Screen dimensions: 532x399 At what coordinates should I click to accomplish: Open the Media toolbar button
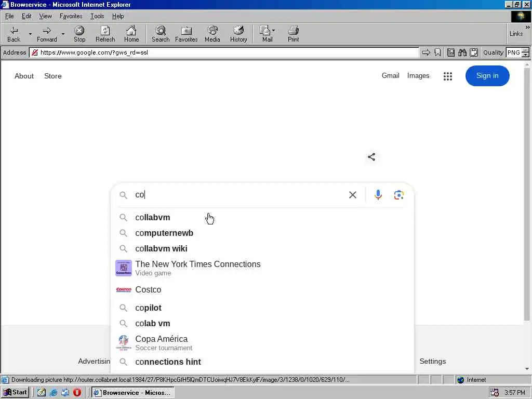click(x=212, y=34)
